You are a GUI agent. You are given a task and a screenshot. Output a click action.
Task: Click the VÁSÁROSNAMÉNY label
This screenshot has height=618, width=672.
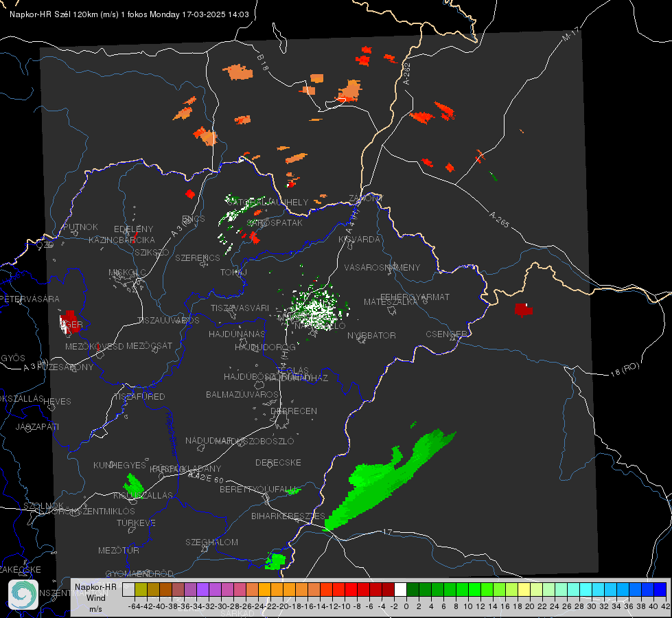click(x=382, y=268)
